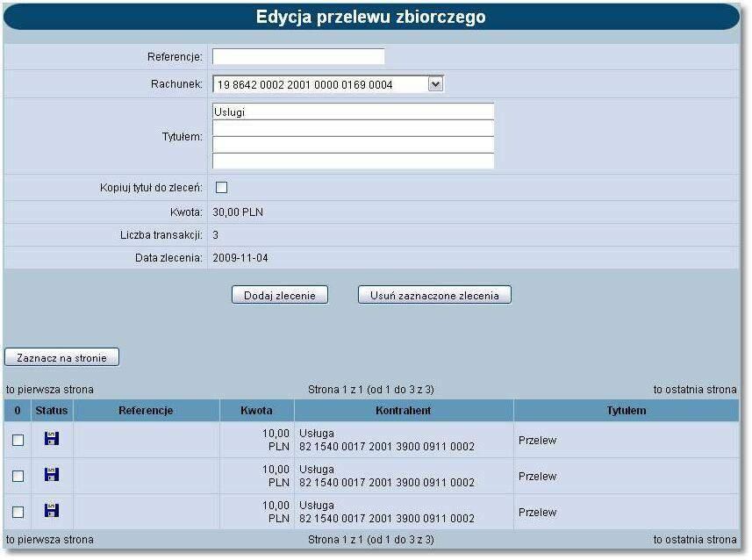The height and width of the screenshot is (560, 752).
Task: Check the third transfer row checkbox
Action: click(18, 512)
